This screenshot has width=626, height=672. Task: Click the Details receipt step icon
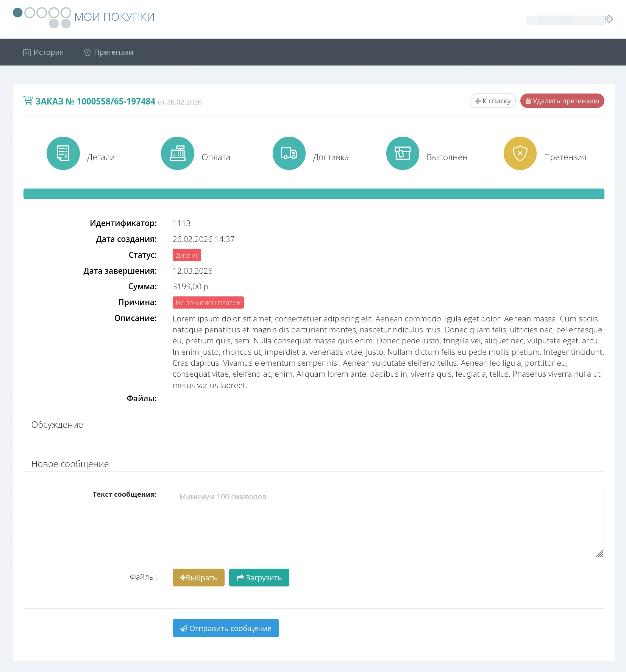(x=63, y=153)
